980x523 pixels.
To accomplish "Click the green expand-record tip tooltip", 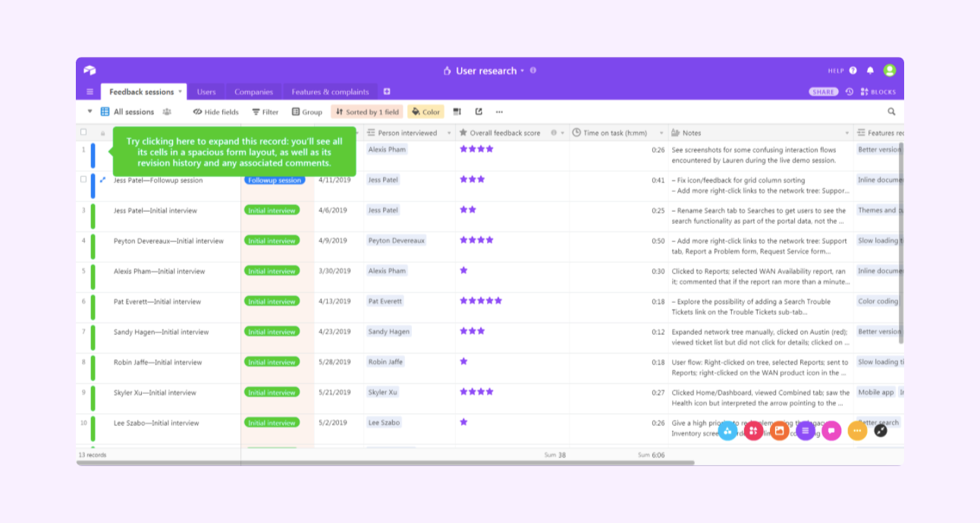I will pos(234,152).
